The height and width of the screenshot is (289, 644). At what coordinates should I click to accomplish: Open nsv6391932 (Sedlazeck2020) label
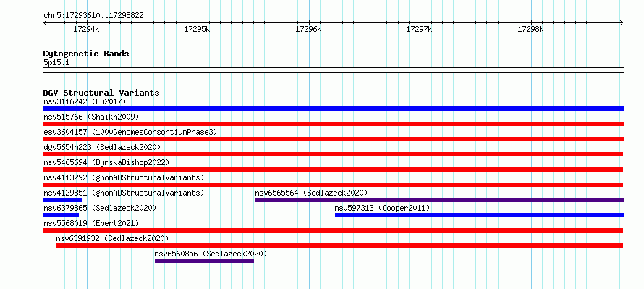point(113,238)
